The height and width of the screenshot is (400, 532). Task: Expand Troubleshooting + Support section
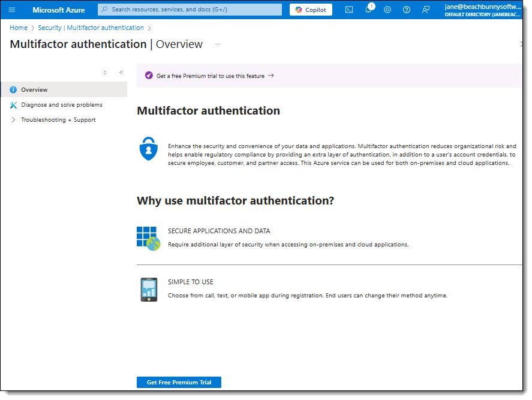coord(14,120)
